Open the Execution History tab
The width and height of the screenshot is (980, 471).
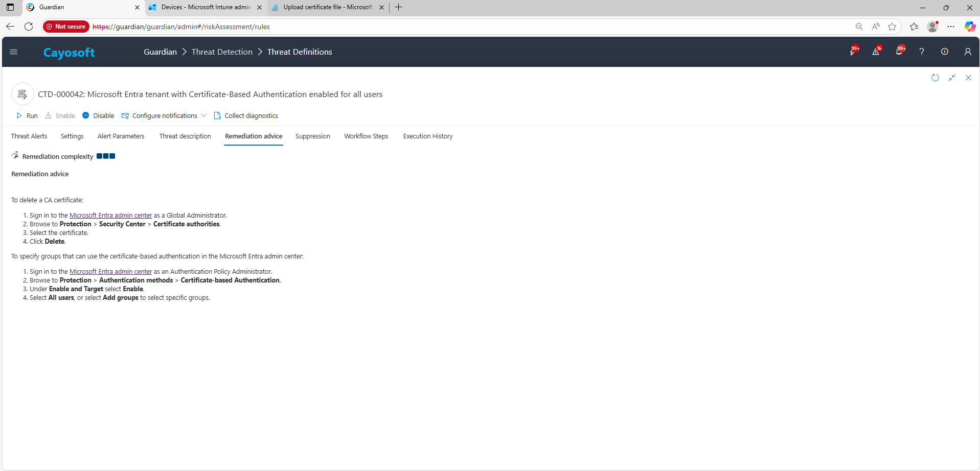427,136
